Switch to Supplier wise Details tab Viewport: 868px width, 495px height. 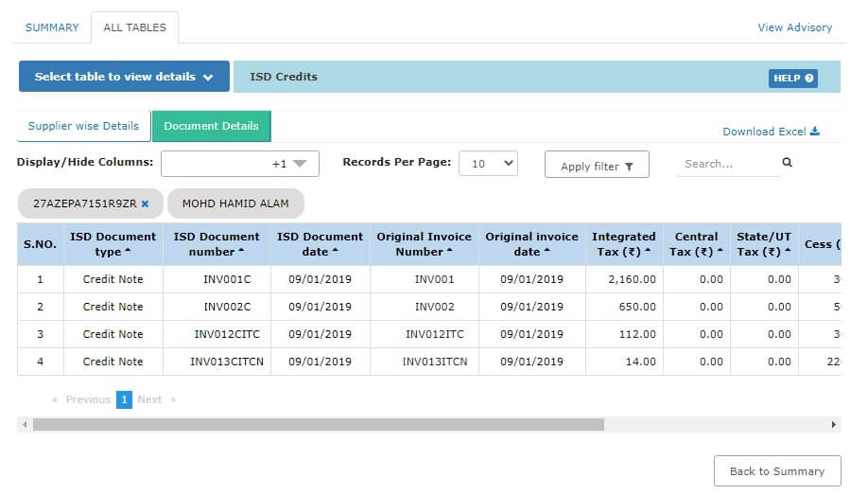point(83,126)
